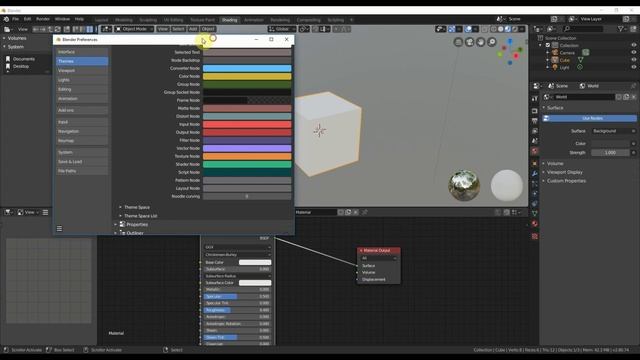The height and width of the screenshot is (360, 640).
Task: Expand Theme Space List section
Action: tap(140, 216)
